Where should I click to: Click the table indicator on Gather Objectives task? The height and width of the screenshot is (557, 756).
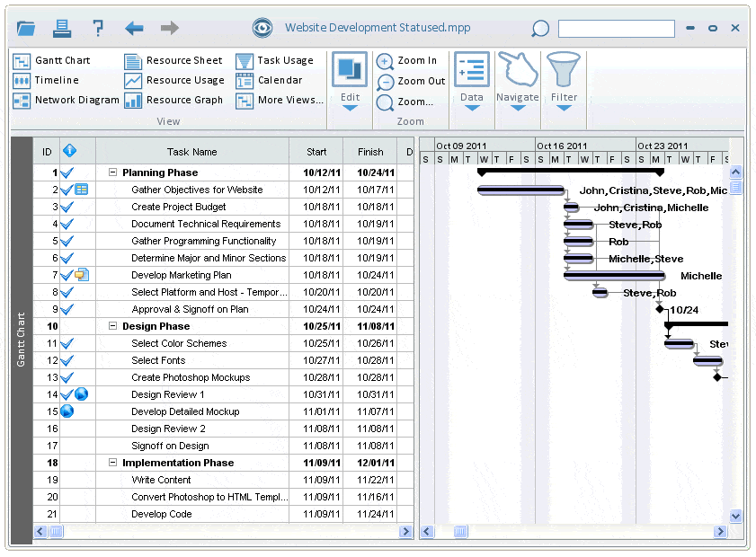coord(80,190)
